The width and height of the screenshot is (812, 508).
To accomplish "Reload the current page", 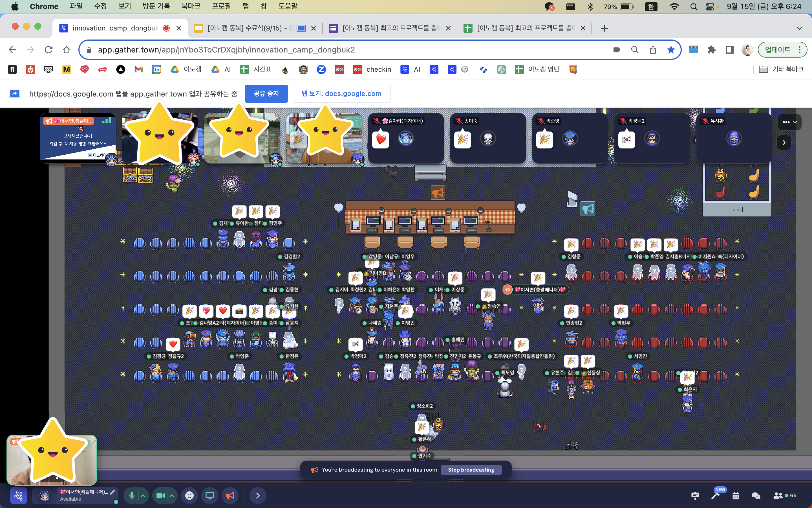I will (49, 50).
